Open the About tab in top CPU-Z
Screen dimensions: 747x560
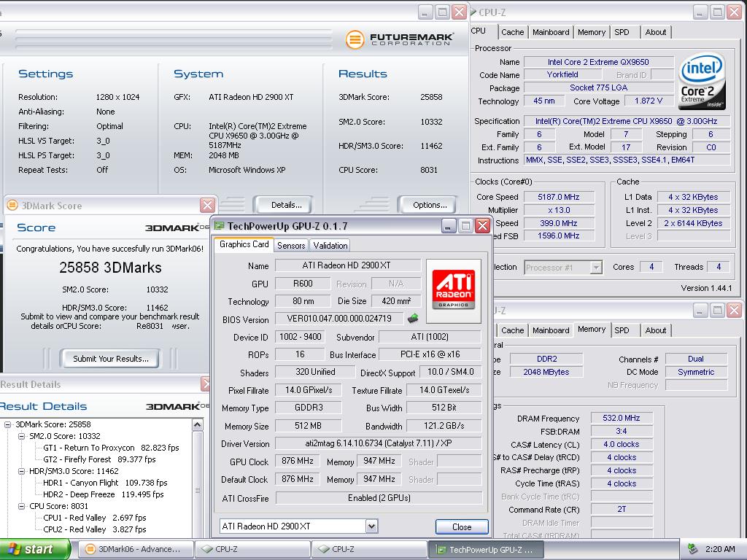pos(656,32)
